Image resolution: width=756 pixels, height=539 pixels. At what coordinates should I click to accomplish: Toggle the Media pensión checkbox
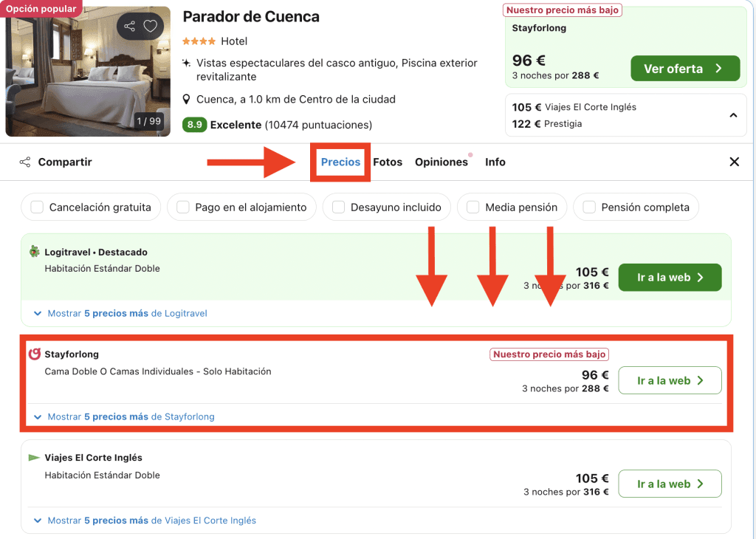point(472,207)
